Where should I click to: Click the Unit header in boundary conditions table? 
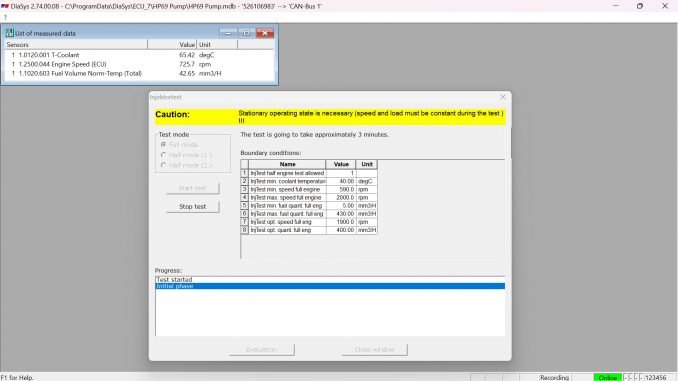tap(367, 164)
